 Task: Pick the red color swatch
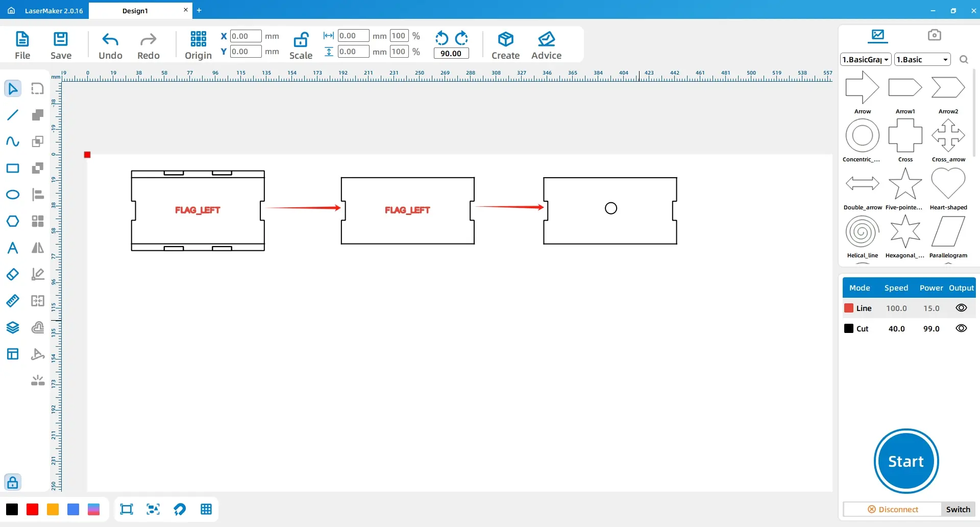(x=32, y=509)
